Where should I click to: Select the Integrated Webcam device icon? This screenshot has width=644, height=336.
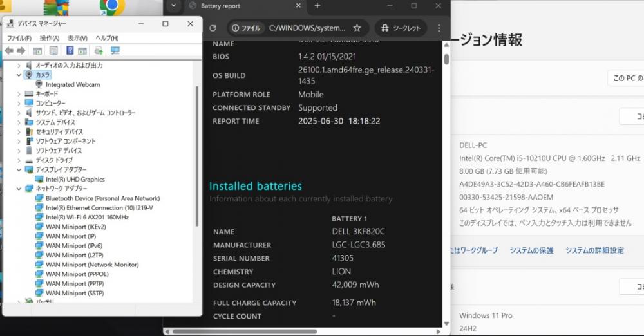pos(39,84)
